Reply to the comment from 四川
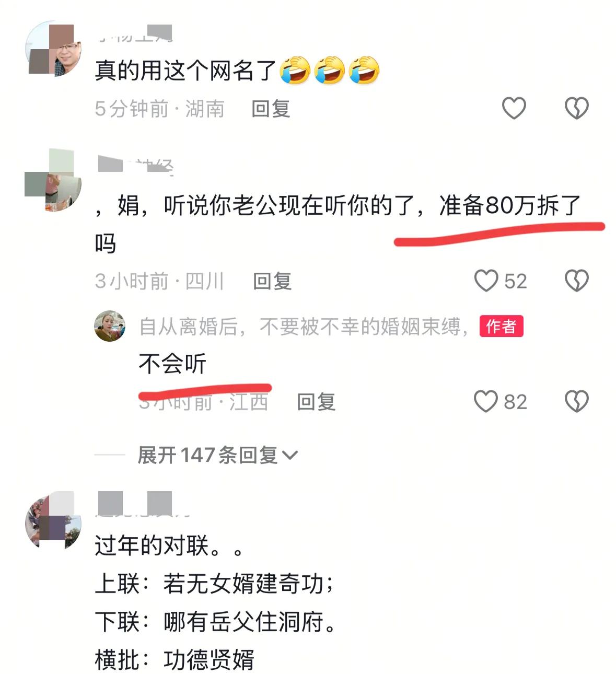The width and height of the screenshot is (616, 674). [272, 281]
